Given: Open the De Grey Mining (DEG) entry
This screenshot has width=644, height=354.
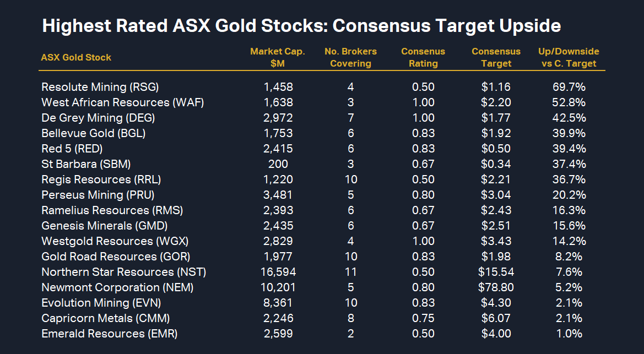Looking at the screenshot, I should pyautogui.click(x=98, y=118).
